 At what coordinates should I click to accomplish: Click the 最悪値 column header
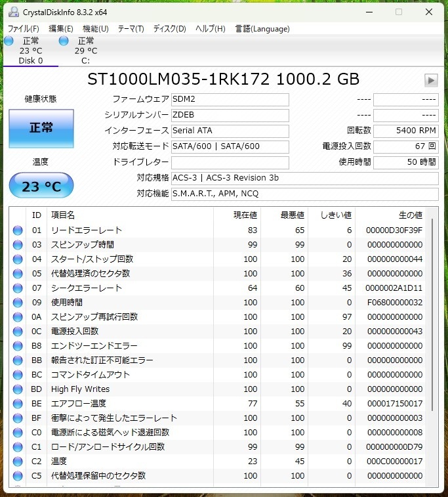click(284, 215)
